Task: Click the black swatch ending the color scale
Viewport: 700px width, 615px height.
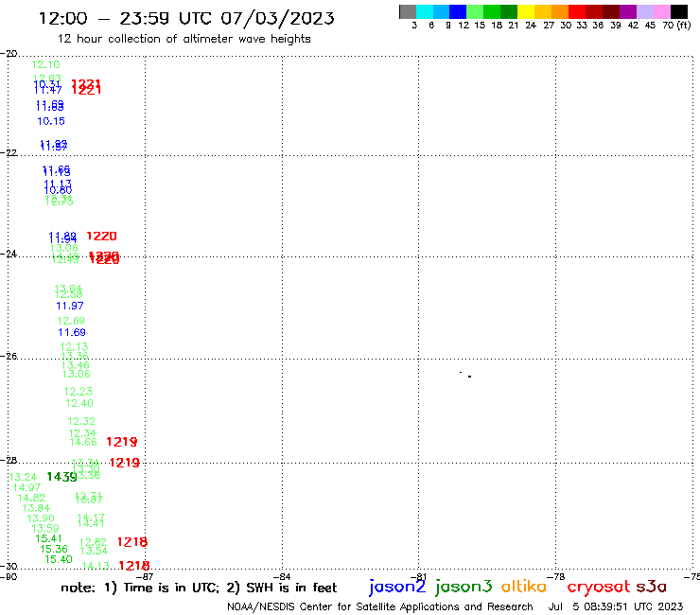Action: 679,11
